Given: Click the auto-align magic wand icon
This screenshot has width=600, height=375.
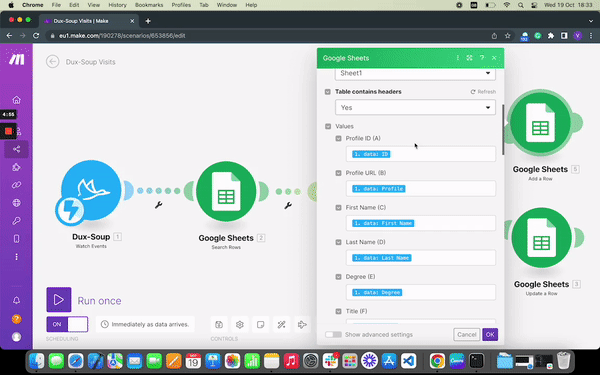Looking at the screenshot, I should coord(281,324).
